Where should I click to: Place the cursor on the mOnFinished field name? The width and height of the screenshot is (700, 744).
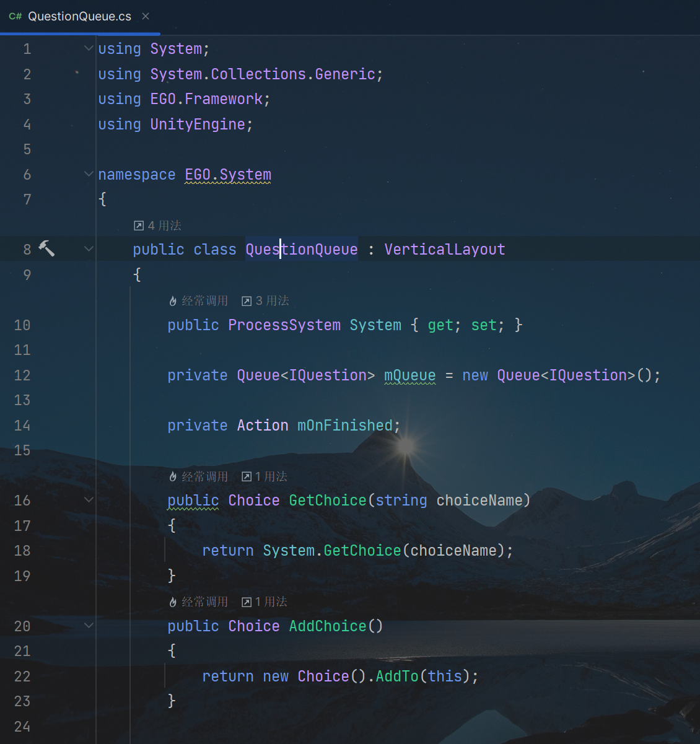click(x=344, y=426)
